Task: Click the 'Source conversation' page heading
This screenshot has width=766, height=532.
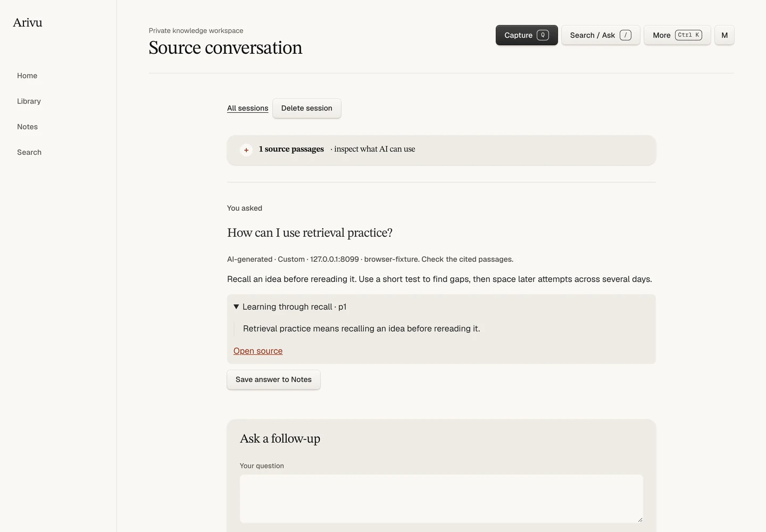Action: click(x=226, y=47)
